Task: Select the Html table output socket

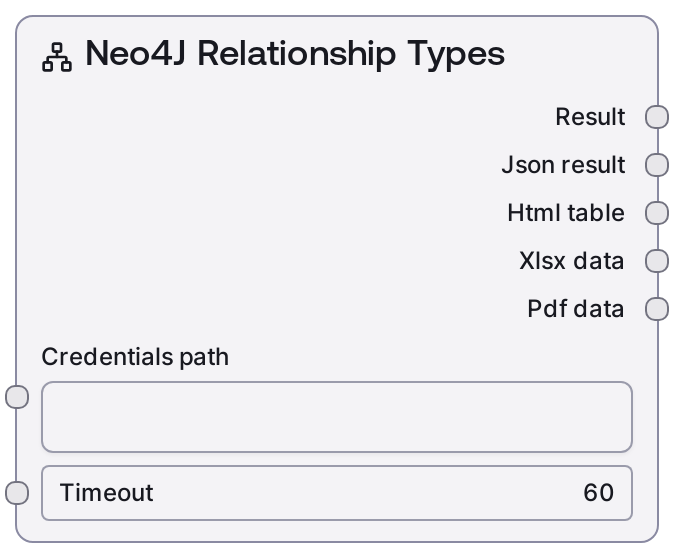Action: click(657, 213)
